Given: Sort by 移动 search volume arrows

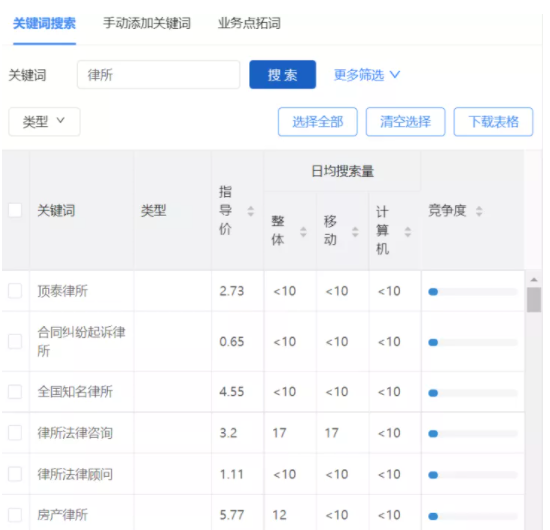Looking at the screenshot, I should pyautogui.click(x=355, y=232).
